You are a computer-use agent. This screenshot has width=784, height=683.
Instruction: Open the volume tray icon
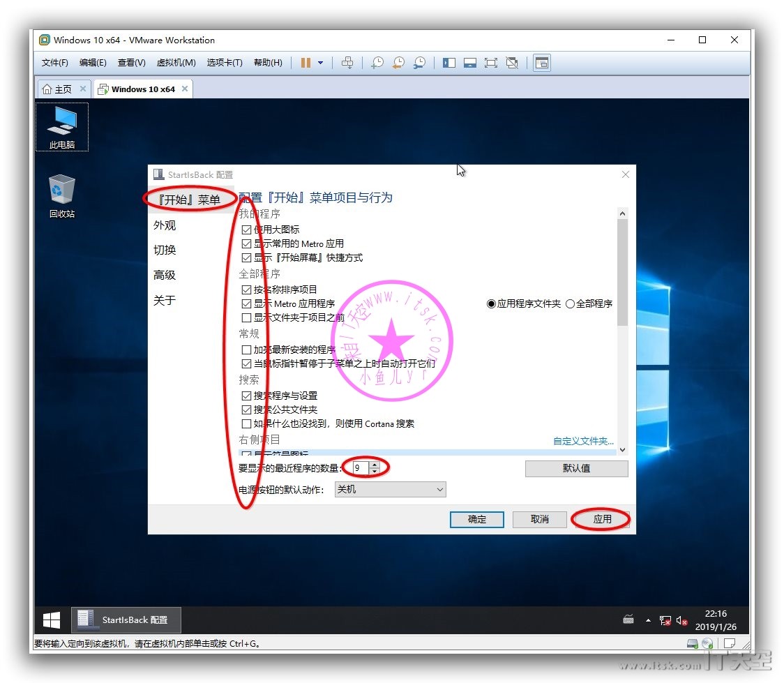[x=681, y=620]
